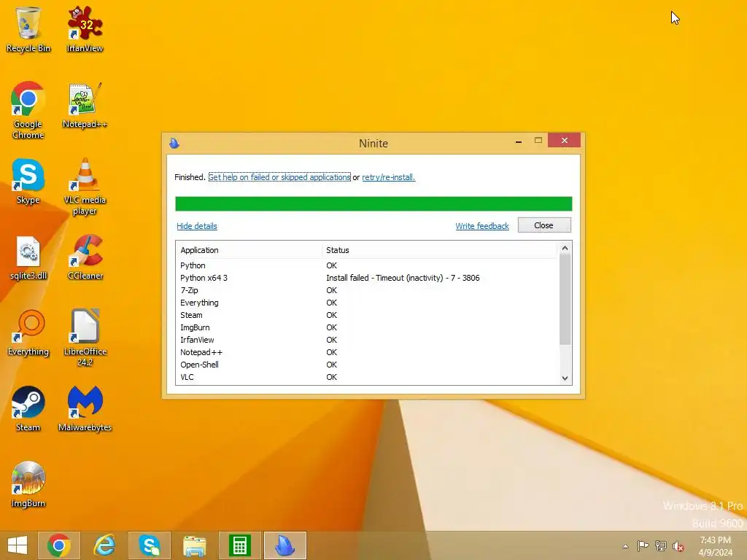Click the retry/re-install link
This screenshot has width=747, height=560.
click(389, 177)
